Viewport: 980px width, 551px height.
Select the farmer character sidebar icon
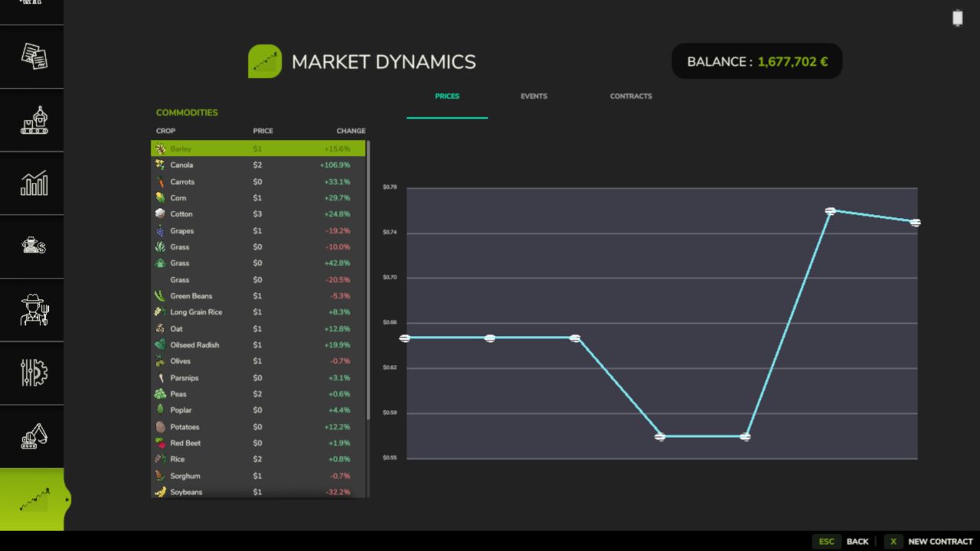[x=31, y=310]
